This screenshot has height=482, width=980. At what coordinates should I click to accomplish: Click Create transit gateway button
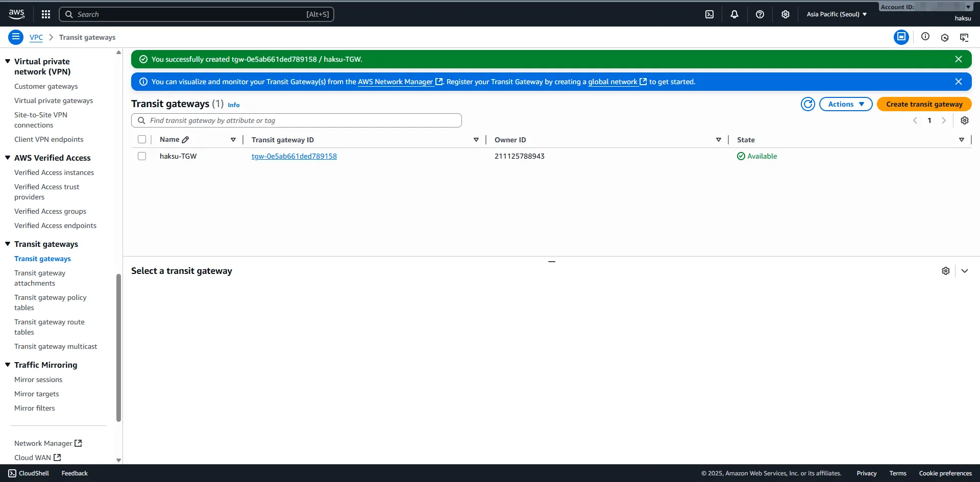924,104
